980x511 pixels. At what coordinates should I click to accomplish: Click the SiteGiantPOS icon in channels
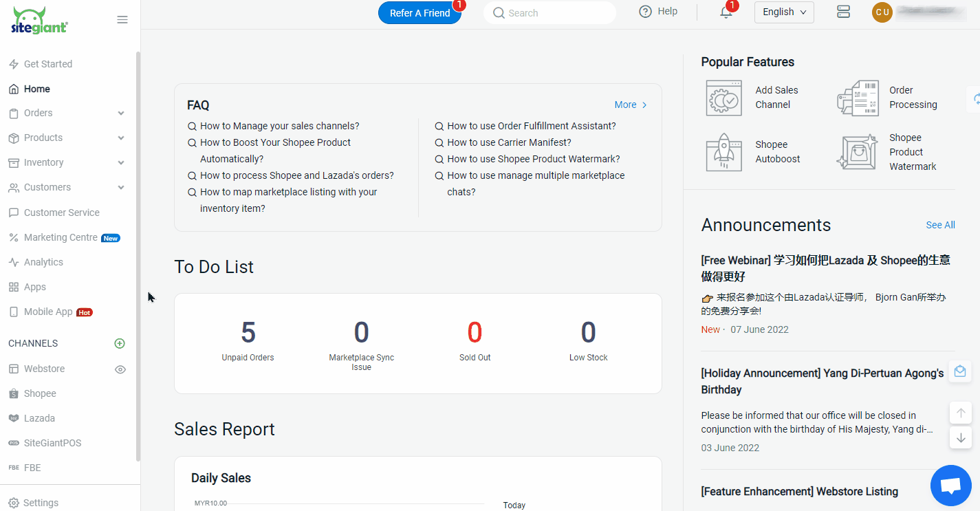click(14, 443)
